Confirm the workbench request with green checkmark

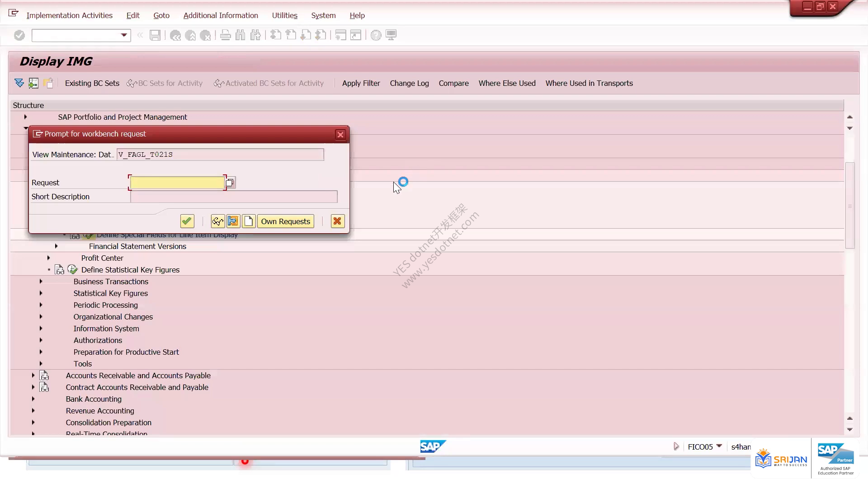pyautogui.click(x=187, y=221)
